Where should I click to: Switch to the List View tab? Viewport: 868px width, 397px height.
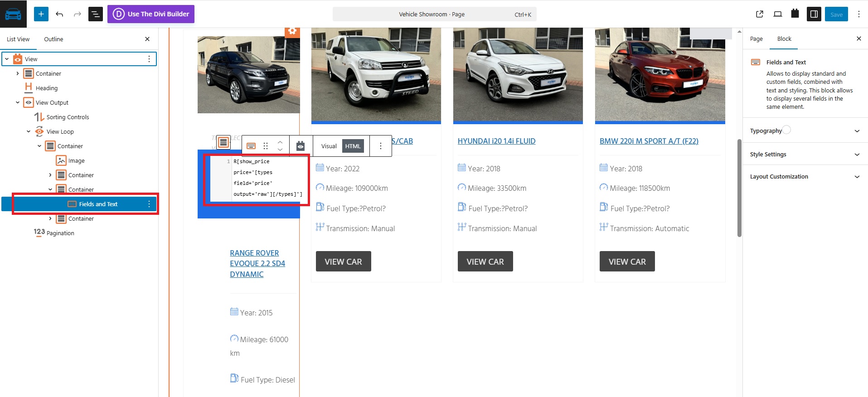(18, 39)
